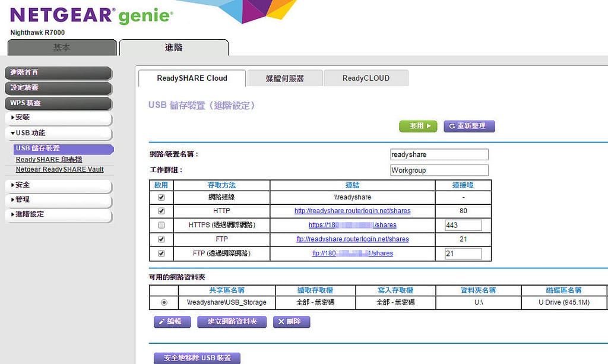Select the \\readyshare\USB_Storage radio button
The width and height of the screenshot is (608, 364).
164,302
